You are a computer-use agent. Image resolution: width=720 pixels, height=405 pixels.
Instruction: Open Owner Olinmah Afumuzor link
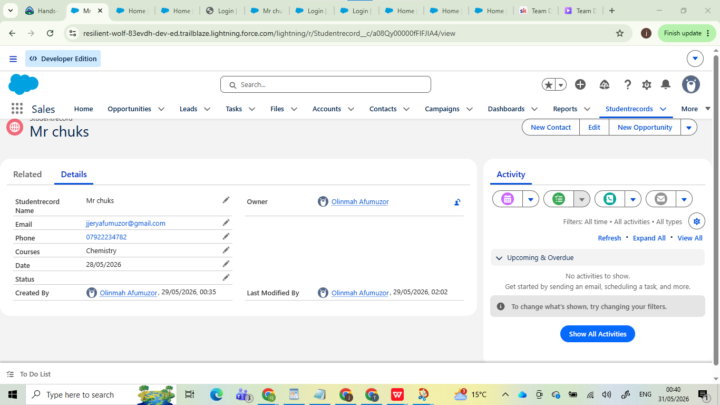[360, 202]
